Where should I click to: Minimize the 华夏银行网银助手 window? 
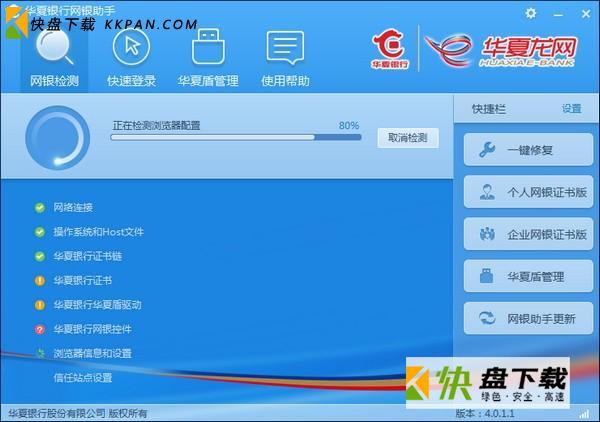pos(558,15)
